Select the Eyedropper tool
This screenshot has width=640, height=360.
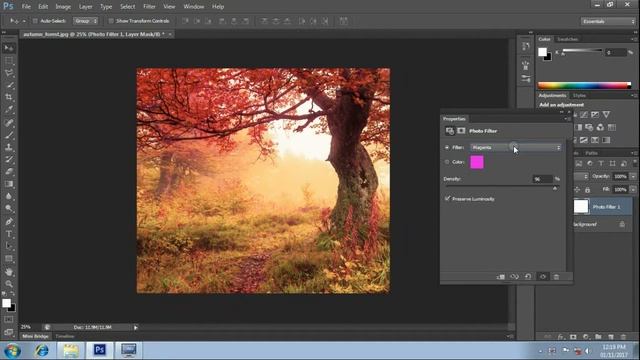point(9,109)
